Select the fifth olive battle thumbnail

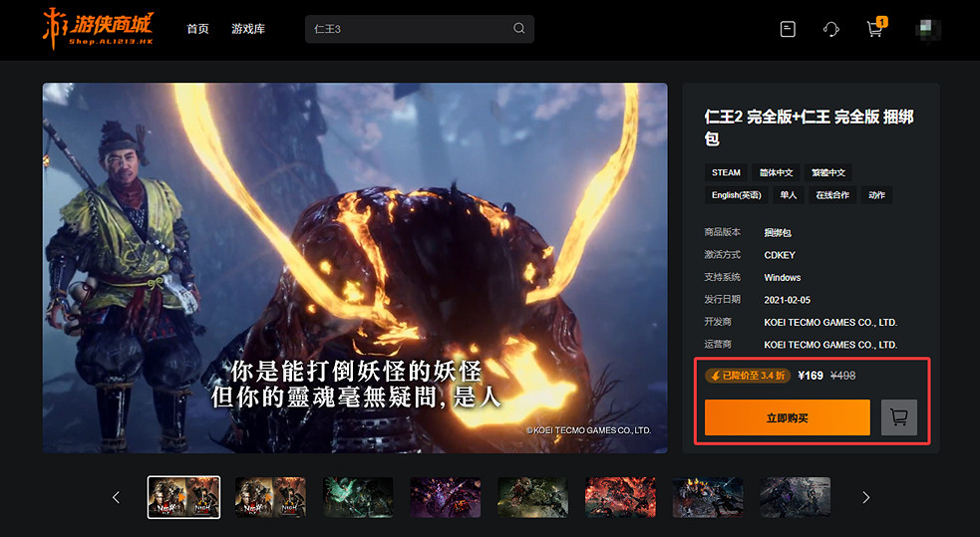point(533,497)
